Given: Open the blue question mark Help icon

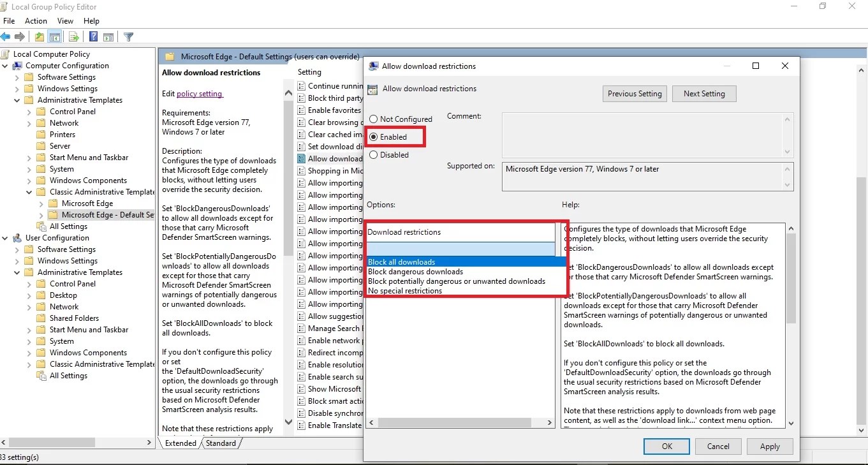Looking at the screenshot, I should [x=93, y=37].
